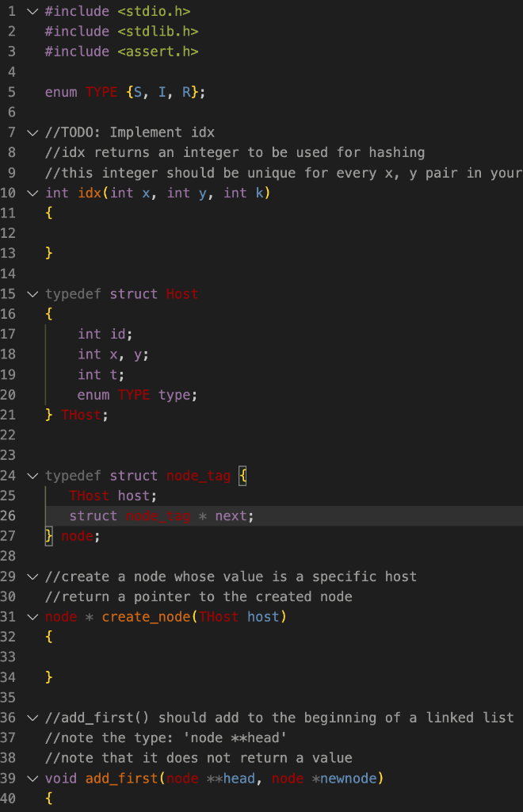This screenshot has width=523, height=812.
Task: Collapse the add_first function fold at line 39
Action: (x=32, y=779)
